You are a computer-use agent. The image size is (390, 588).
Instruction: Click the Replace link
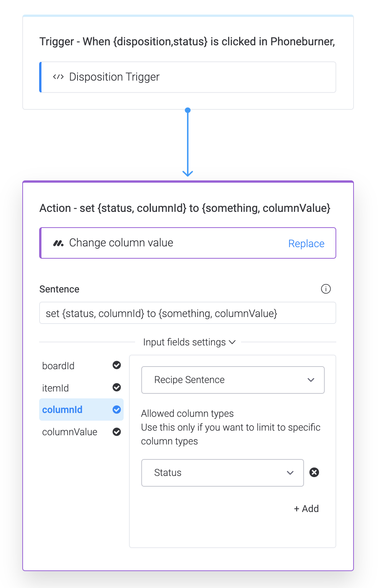[x=306, y=244]
